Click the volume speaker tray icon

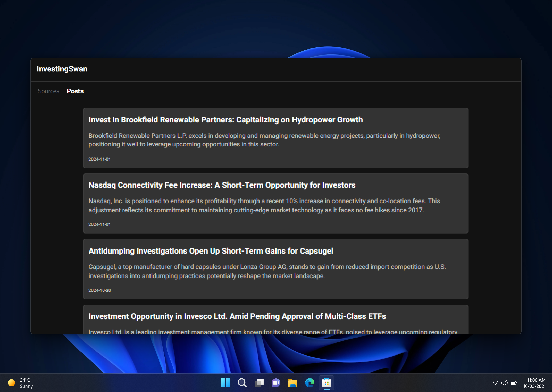(x=504, y=383)
